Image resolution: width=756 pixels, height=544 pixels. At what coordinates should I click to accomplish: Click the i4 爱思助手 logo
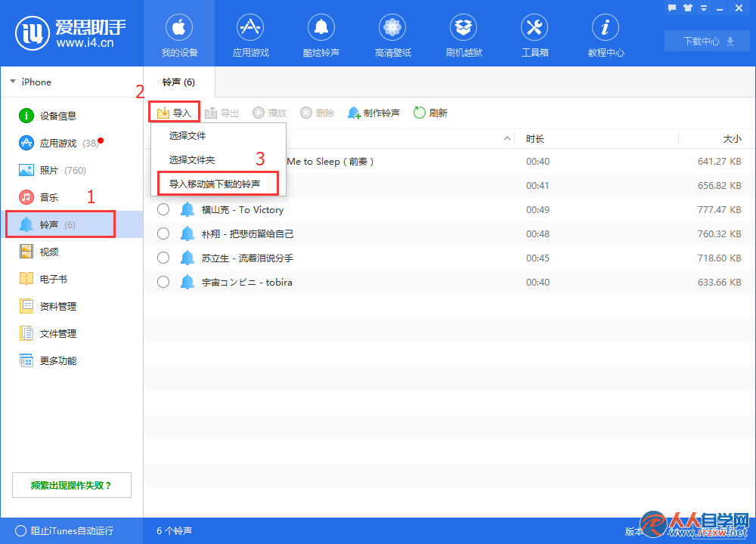[x=70, y=33]
